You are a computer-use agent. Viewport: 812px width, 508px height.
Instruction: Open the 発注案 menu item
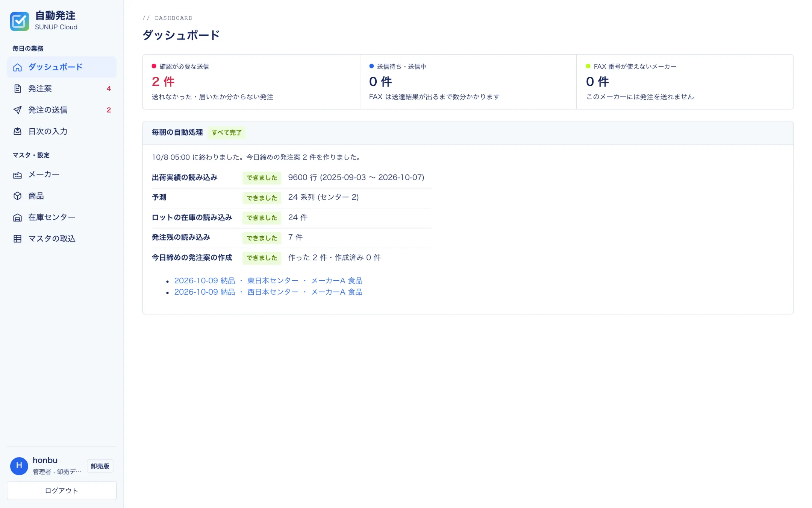pyautogui.click(x=62, y=89)
